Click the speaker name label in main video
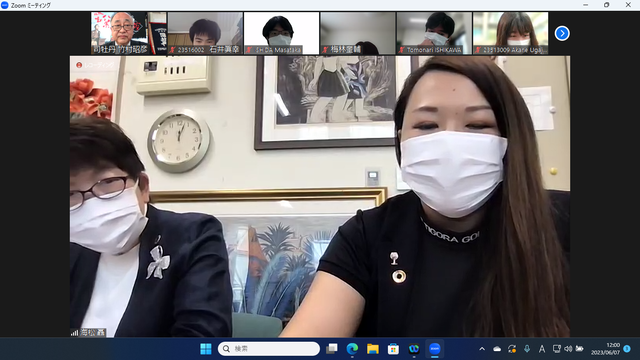Viewport: 640px width, 360px height. 93,333
